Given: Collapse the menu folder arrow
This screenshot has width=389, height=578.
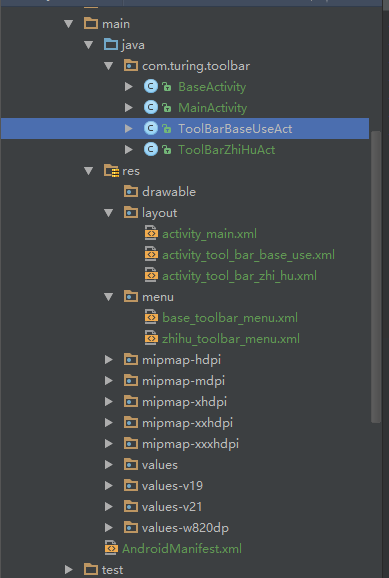Looking at the screenshot, I should pos(108,297).
